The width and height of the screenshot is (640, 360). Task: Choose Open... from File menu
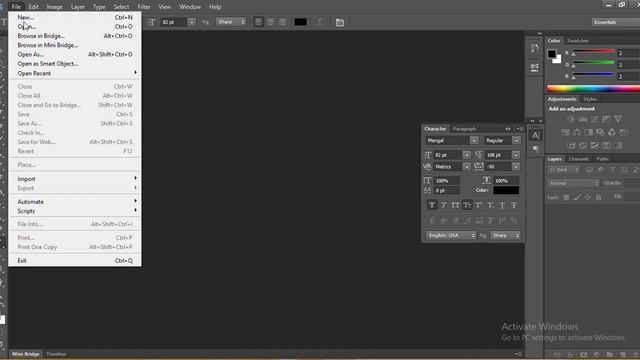click(75, 27)
